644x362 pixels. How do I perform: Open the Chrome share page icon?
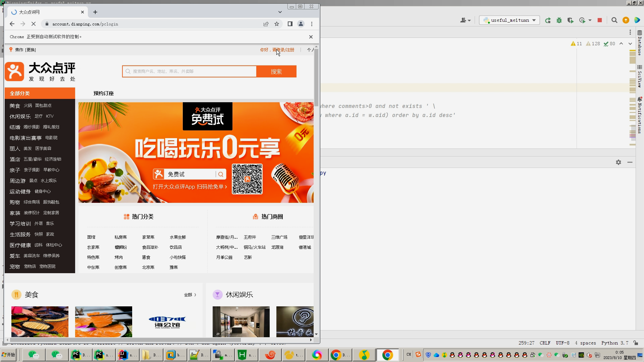click(266, 24)
